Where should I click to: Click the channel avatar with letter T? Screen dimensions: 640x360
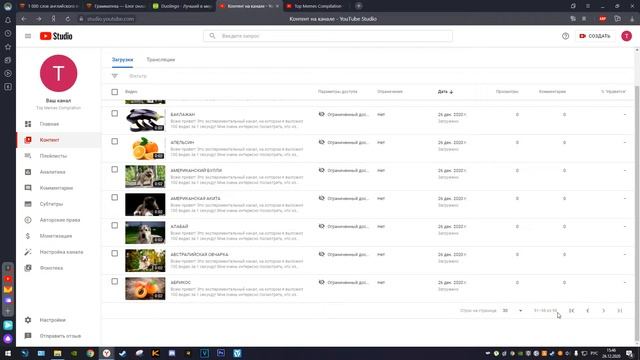(58, 73)
